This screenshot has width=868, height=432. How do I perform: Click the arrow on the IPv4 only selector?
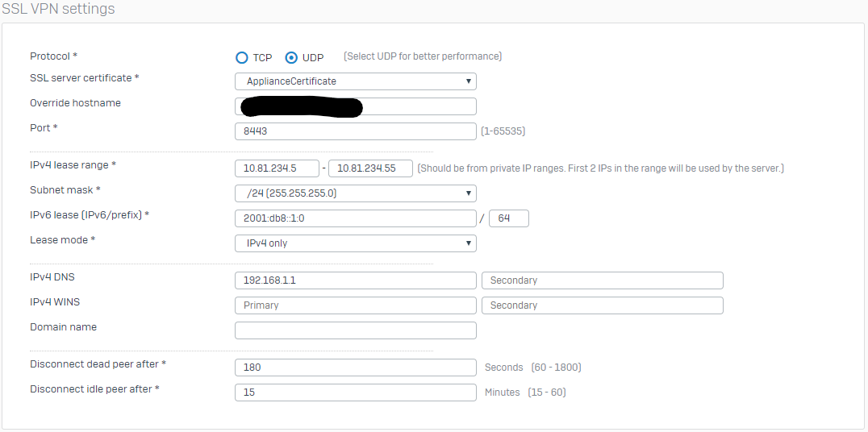(468, 243)
